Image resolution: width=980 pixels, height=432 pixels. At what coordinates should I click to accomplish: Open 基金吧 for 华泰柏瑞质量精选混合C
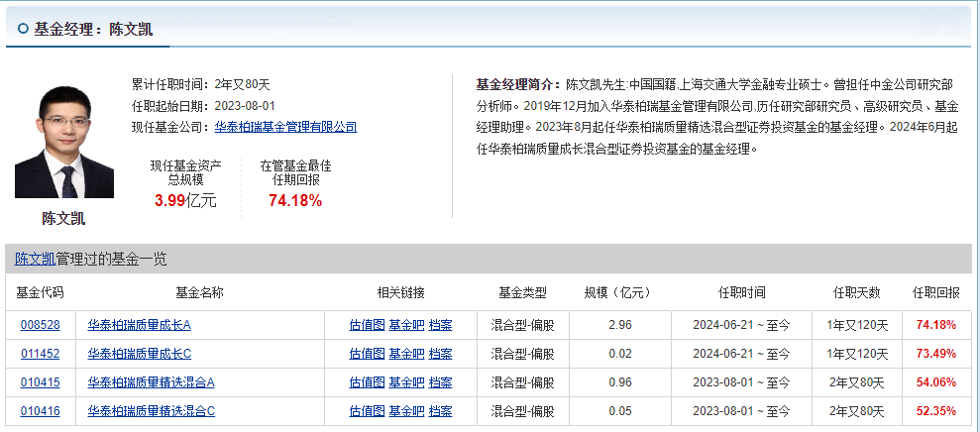406,411
